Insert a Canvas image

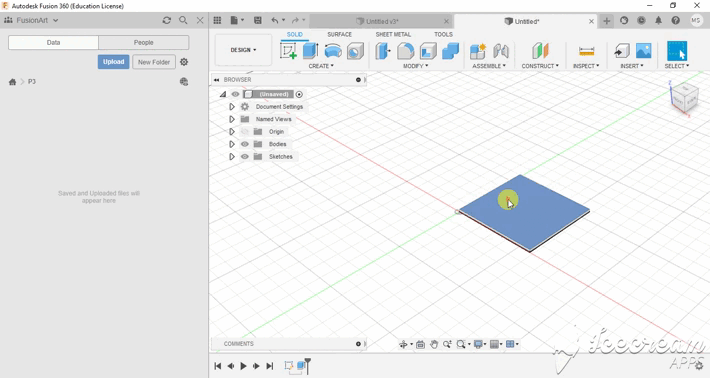pyautogui.click(x=643, y=51)
